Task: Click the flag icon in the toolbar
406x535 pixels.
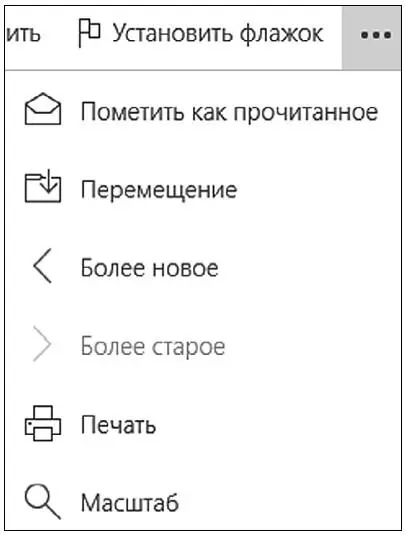Action: pos(89,33)
